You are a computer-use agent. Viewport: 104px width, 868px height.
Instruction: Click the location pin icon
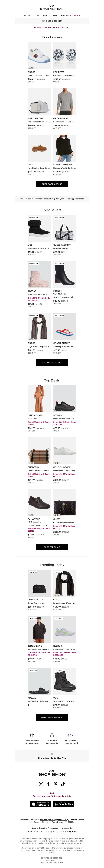(x=52, y=753)
